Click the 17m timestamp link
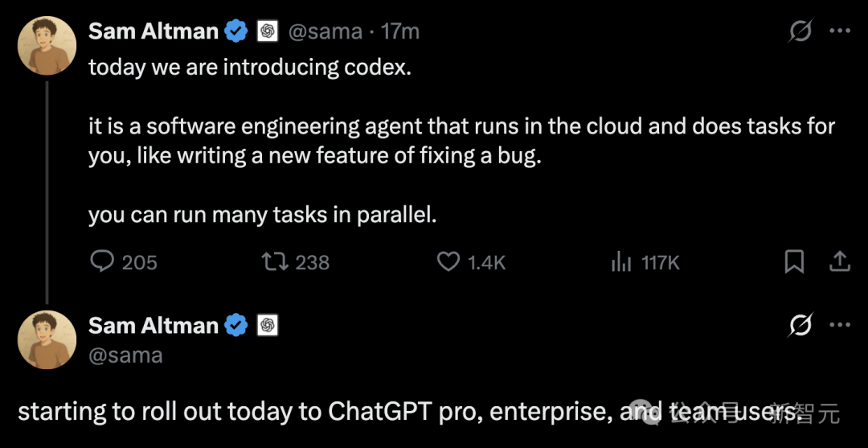This screenshot has width=868, height=448. pyautogui.click(x=400, y=31)
